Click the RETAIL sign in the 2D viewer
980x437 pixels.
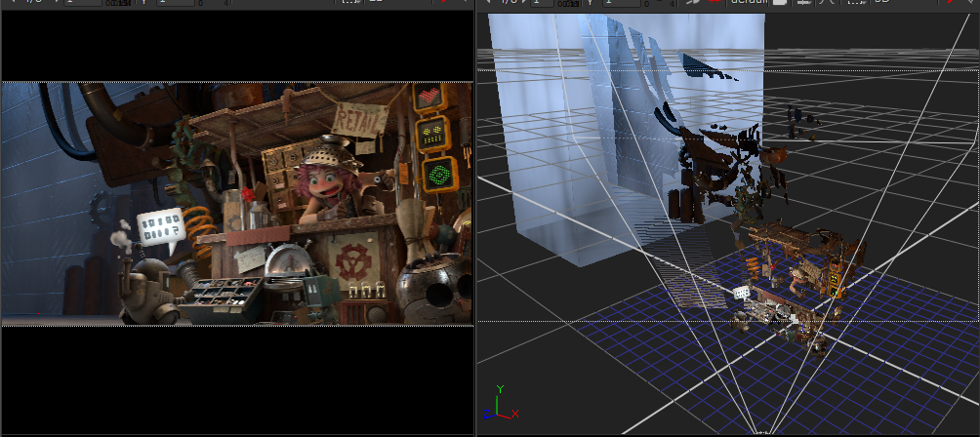tap(359, 120)
